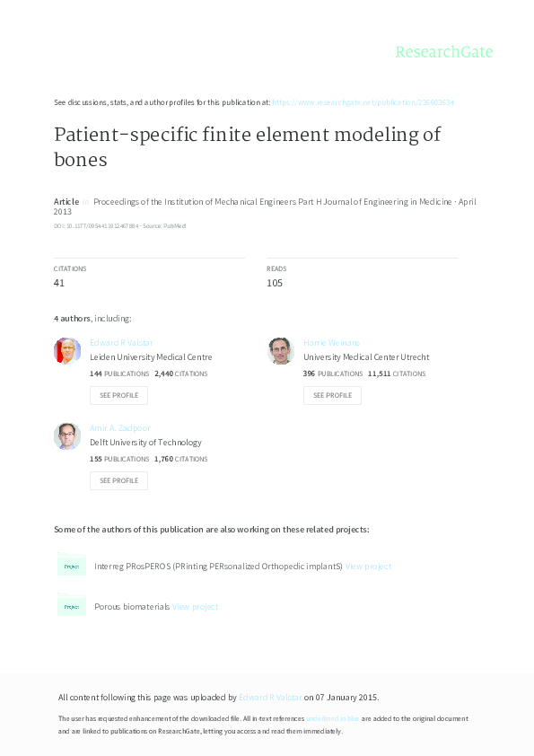534x756 pixels.
Task: Click SEE PROFILE under Harrie Weinans
Action: 332,395
